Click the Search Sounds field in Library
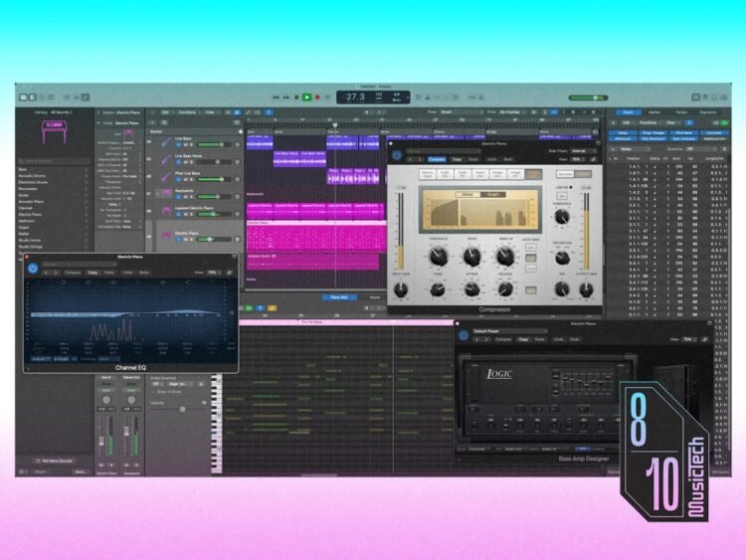The image size is (746, 560). (54, 161)
